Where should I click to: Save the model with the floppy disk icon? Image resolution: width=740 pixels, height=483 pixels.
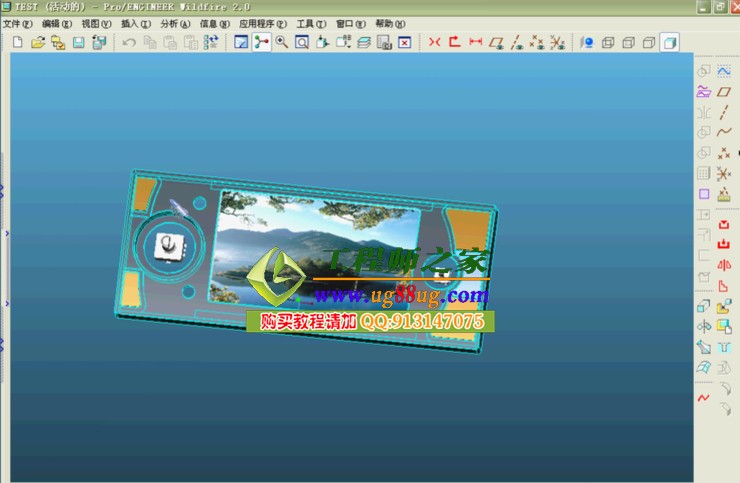click(x=78, y=43)
